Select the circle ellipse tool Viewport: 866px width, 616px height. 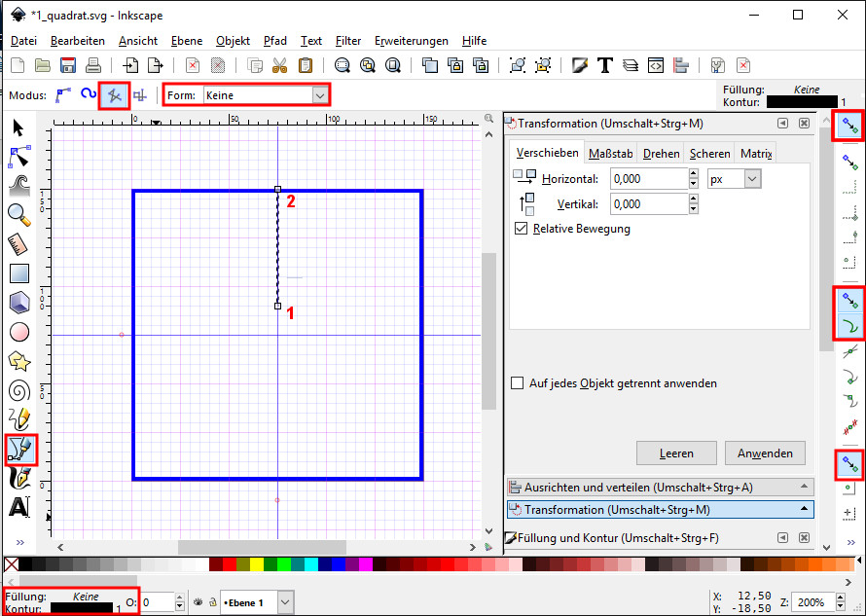[x=19, y=332]
